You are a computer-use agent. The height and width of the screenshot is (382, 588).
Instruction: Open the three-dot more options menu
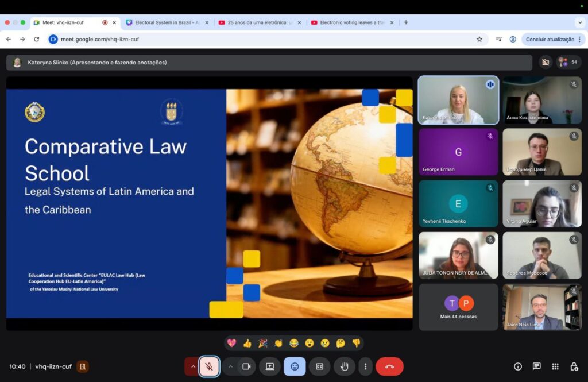pyautogui.click(x=365, y=366)
